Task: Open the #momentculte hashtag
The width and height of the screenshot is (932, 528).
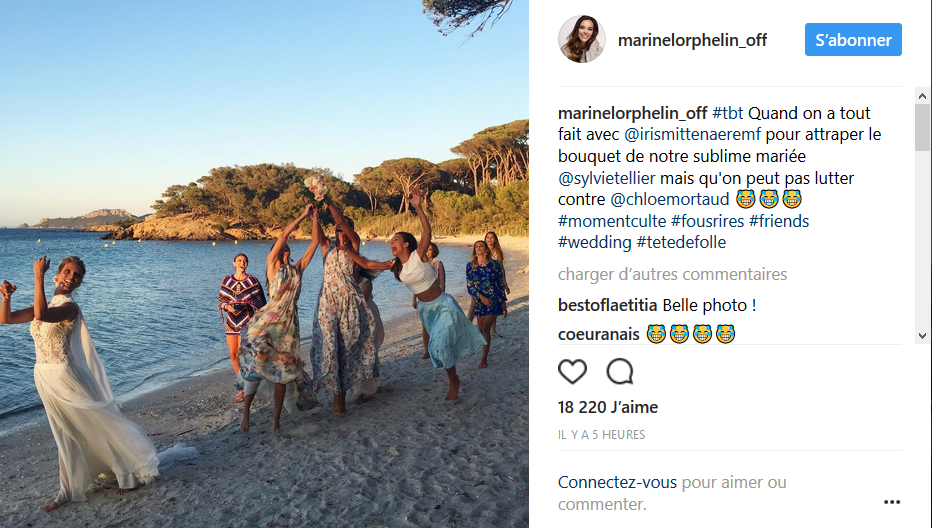Action: [612, 221]
